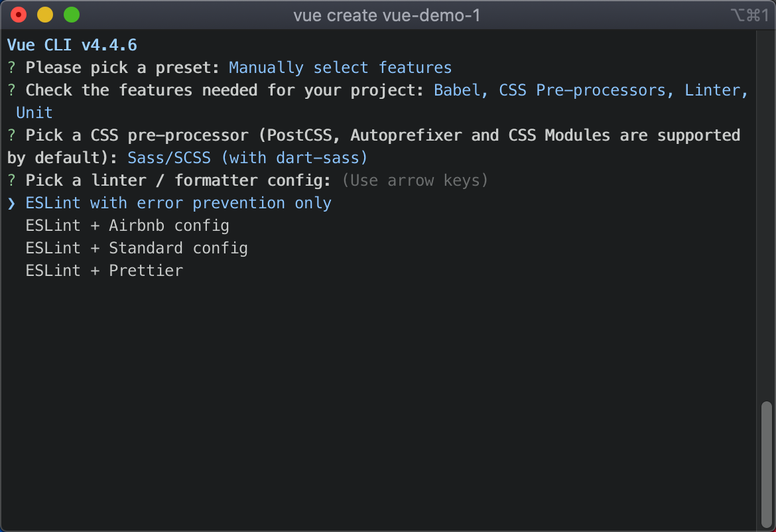The image size is (776, 532).
Task: Select ESLint with error prevention only option
Action: click(178, 204)
